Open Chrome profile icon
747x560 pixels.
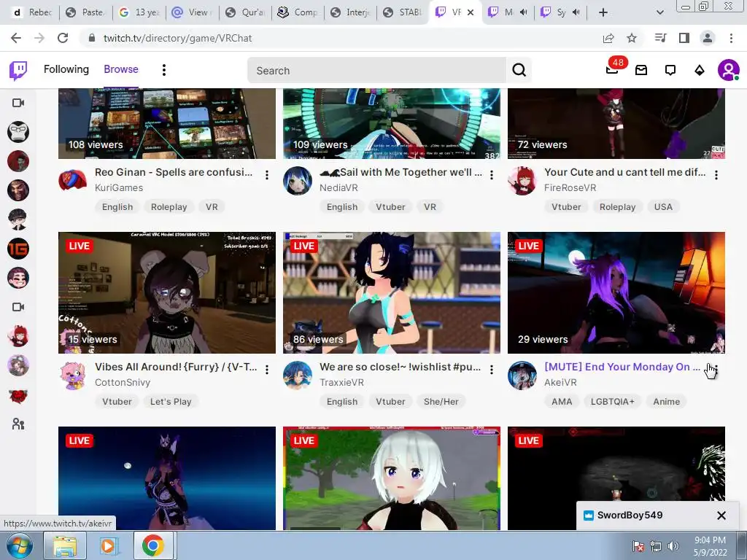[x=708, y=38]
